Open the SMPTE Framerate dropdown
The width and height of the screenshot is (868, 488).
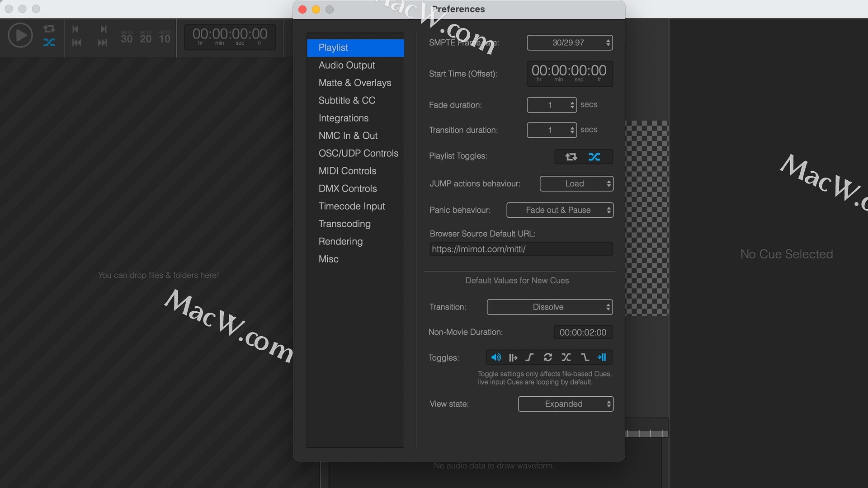click(x=570, y=42)
